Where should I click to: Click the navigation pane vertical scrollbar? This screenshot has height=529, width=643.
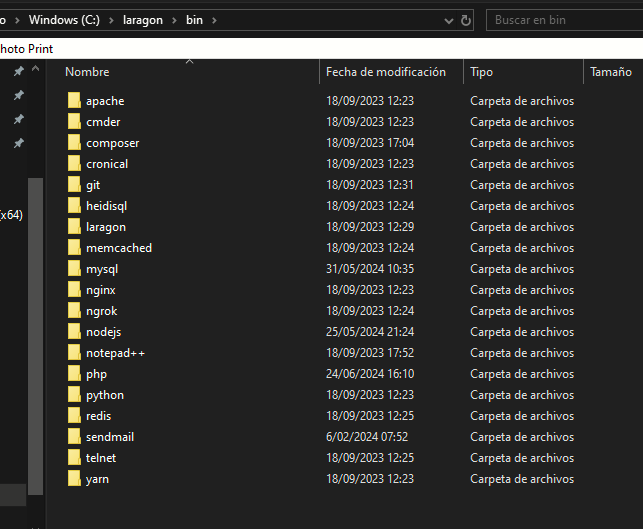click(x=36, y=330)
